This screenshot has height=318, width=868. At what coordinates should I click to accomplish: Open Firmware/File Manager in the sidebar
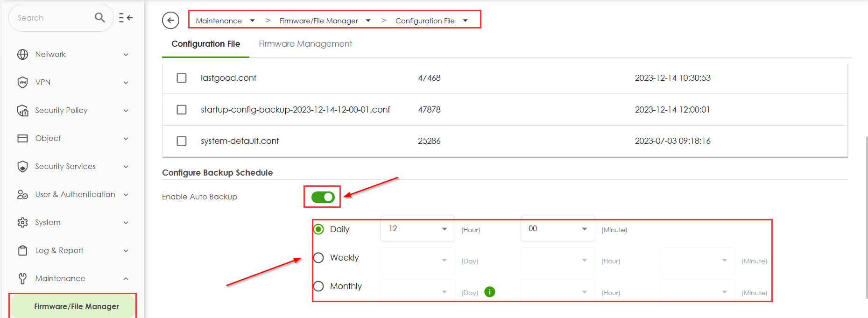coord(76,306)
